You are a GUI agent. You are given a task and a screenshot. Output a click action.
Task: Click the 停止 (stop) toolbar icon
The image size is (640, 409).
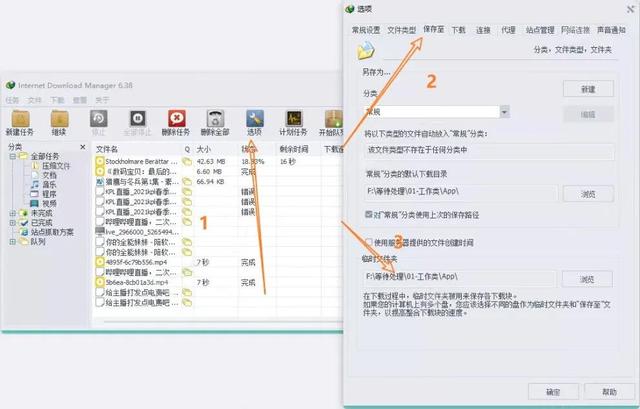pos(98,119)
